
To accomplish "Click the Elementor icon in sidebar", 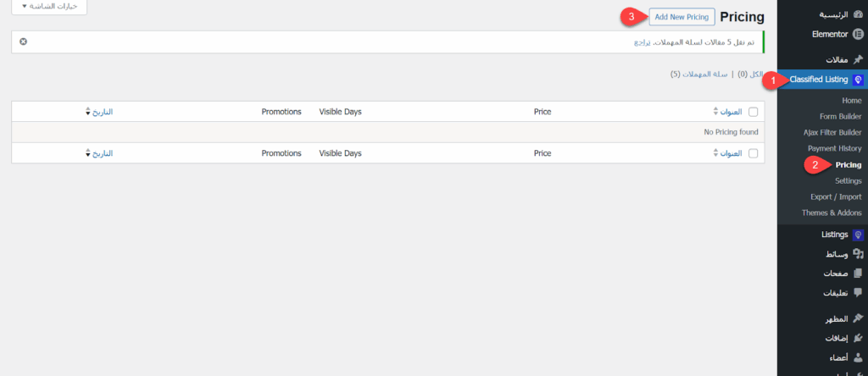I will pos(858,35).
